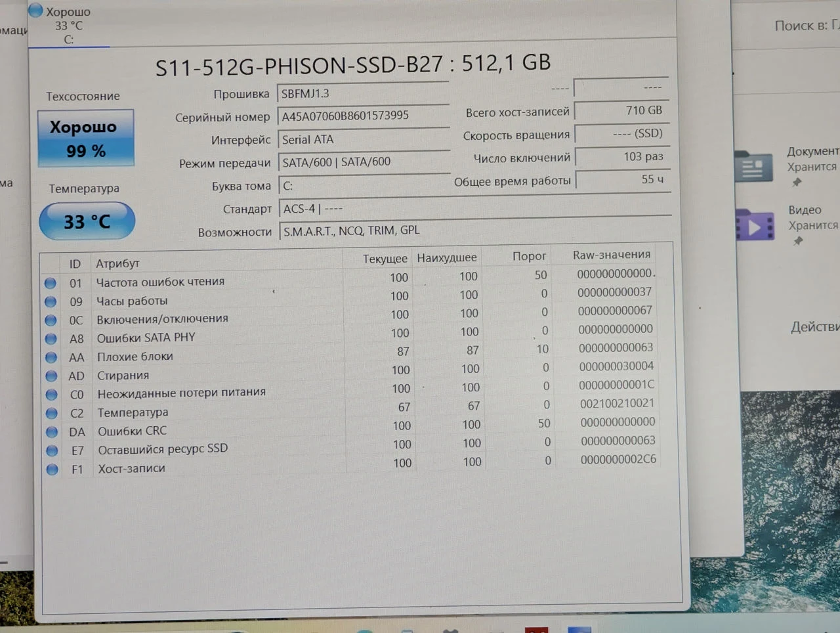
Task: Open Видео folder icon in Explorer window
Action: click(x=755, y=225)
